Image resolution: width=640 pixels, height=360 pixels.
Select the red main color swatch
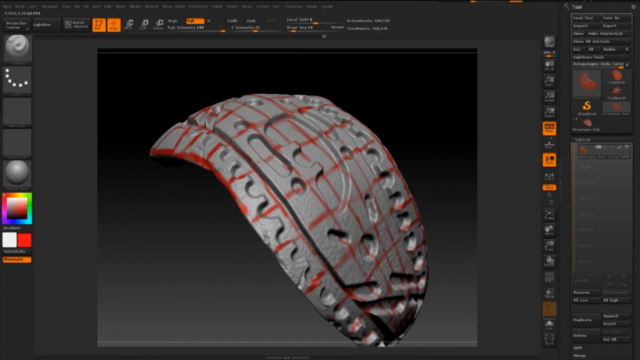24,240
